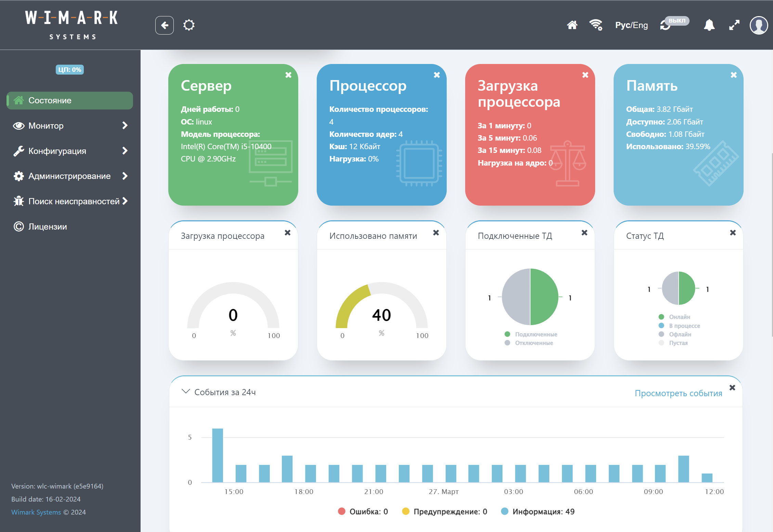The image size is (773, 532).
Task: Click the back arrow button in header
Action: pyautogui.click(x=165, y=25)
